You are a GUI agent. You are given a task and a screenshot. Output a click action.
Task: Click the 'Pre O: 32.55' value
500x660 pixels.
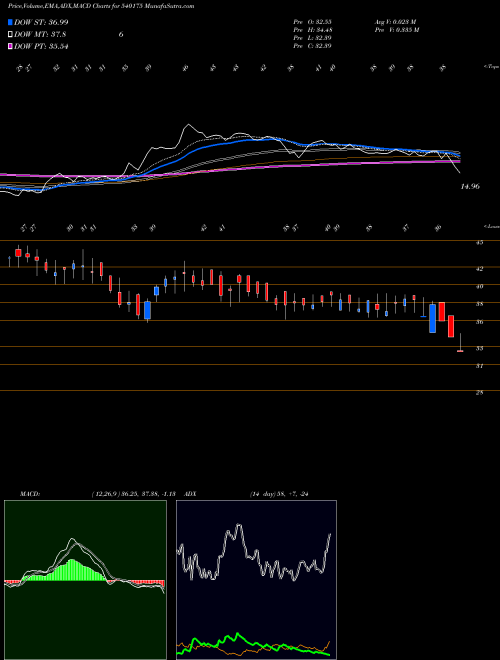point(313,21)
